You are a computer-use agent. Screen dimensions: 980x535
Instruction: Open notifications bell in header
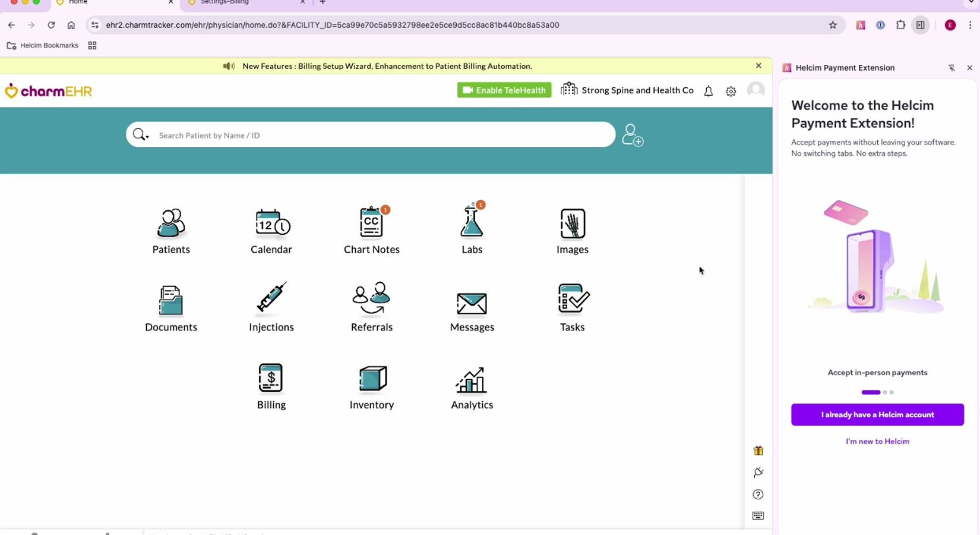pyautogui.click(x=708, y=91)
